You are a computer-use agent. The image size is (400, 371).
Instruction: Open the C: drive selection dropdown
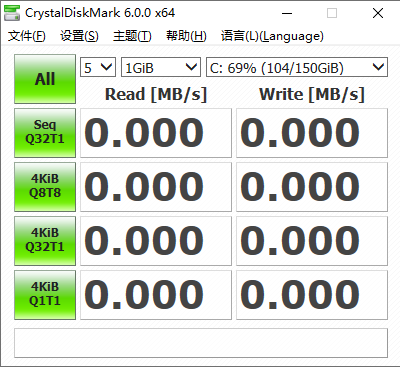(297, 67)
